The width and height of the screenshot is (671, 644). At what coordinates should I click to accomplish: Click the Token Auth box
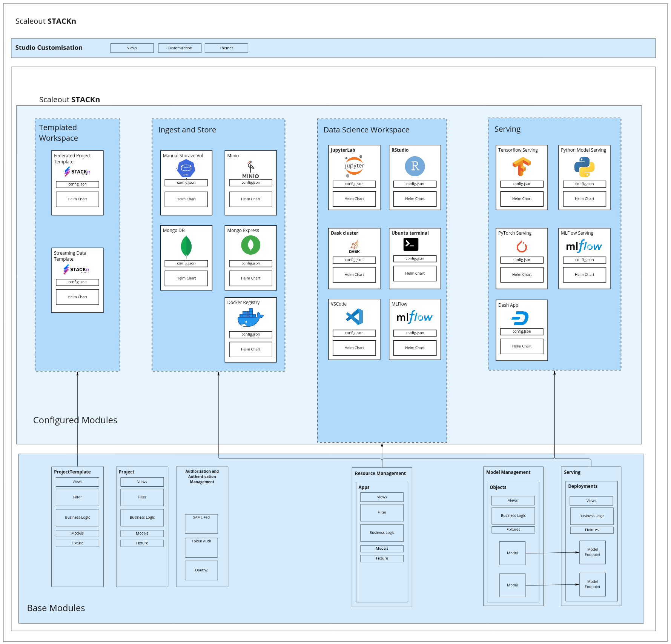pyautogui.click(x=201, y=547)
